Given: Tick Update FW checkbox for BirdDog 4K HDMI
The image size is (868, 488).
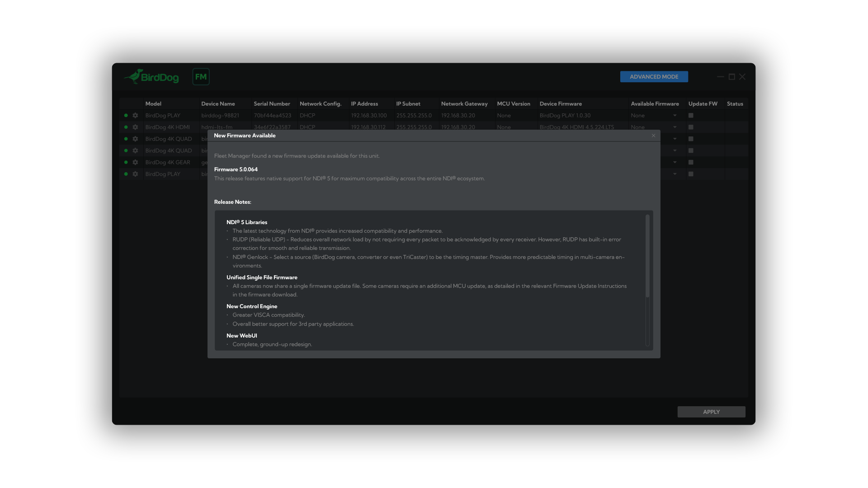Looking at the screenshot, I should click(x=691, y=127).
